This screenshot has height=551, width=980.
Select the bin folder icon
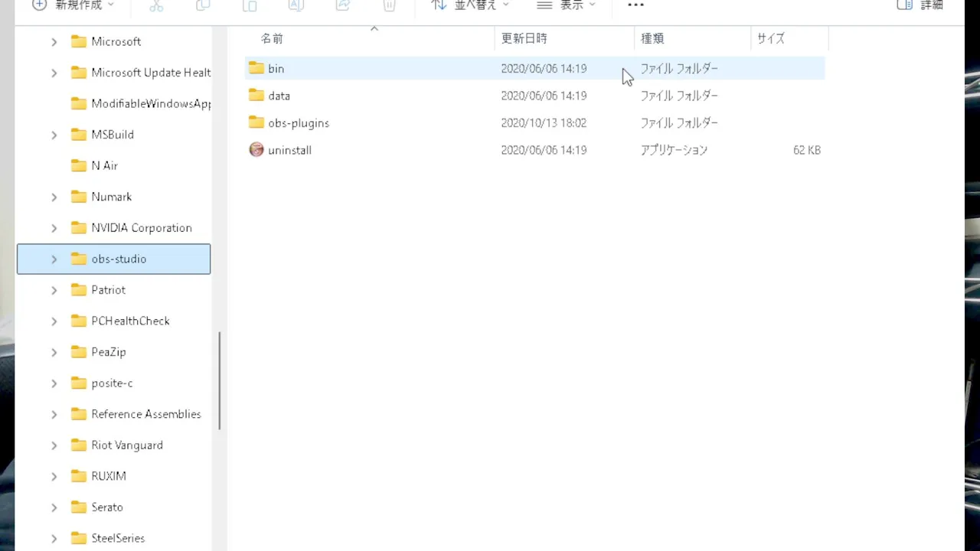tap(256, 68)
